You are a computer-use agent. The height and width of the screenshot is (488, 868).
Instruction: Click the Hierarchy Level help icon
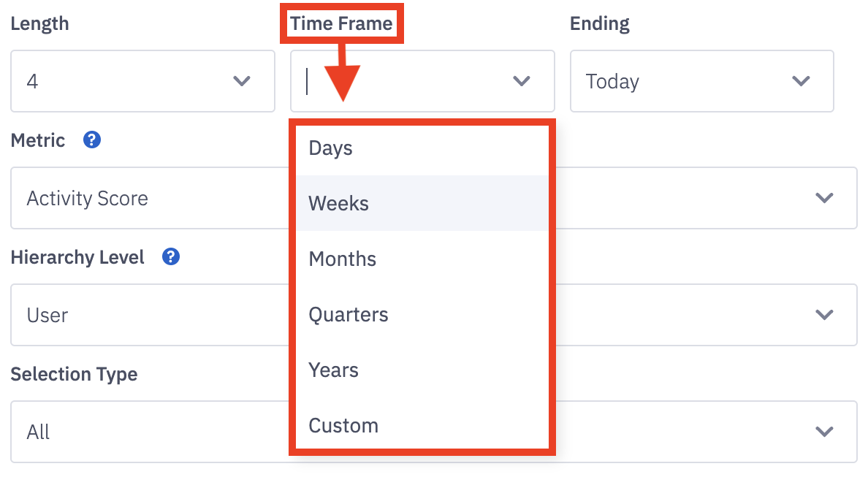click(171, 256)
